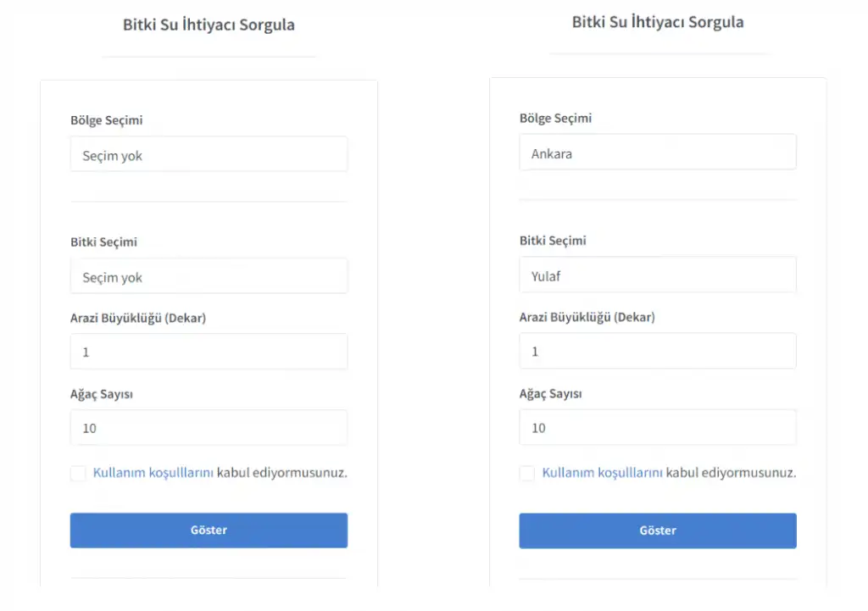Focus Arazi Büyüklüğü field in the Ankara form
This screenshot has height=611, width=868.
click(658, 351)
